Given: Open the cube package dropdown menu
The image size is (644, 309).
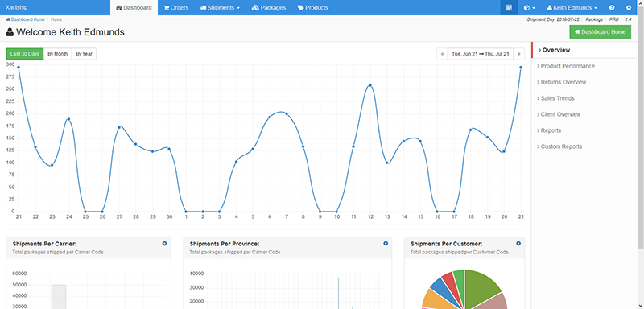Looking at the screenshot, I should pyautogui.click(x=530, y=8).
